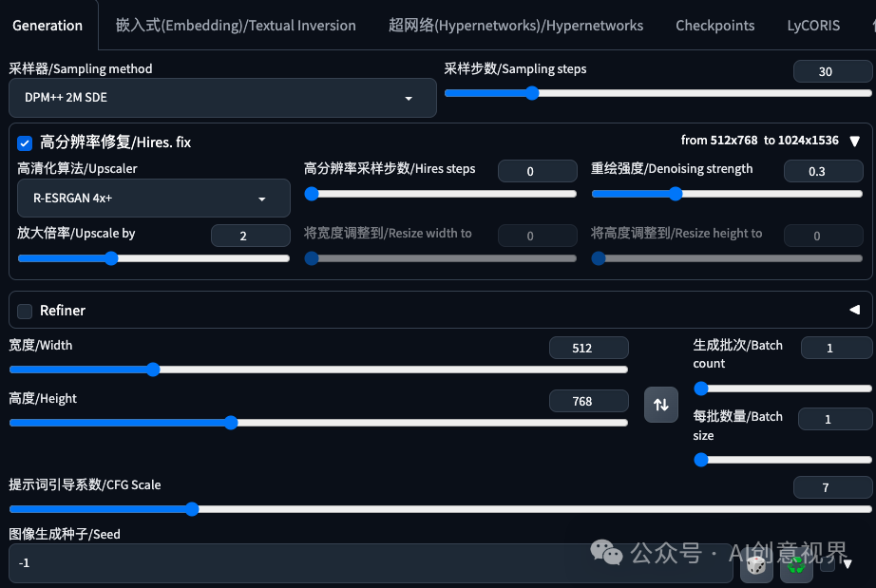Click the Width value field showing 512
This screenshot has width=876, height=588.
[x=589, y=348]
